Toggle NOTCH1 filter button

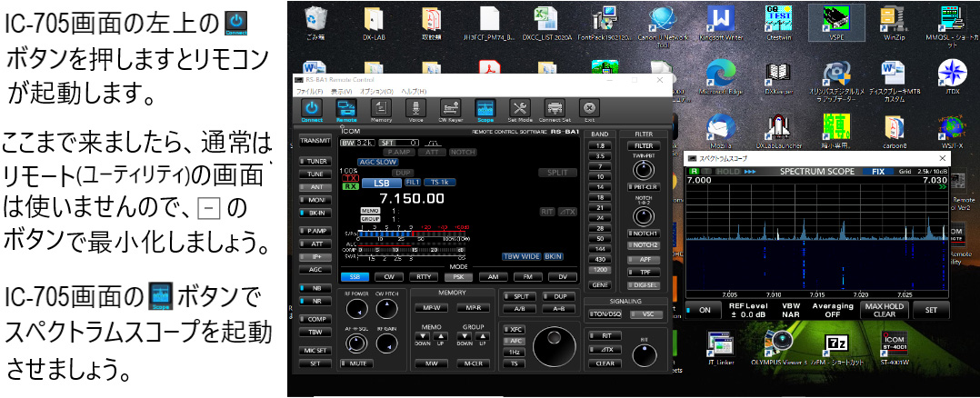pos(643,233)
